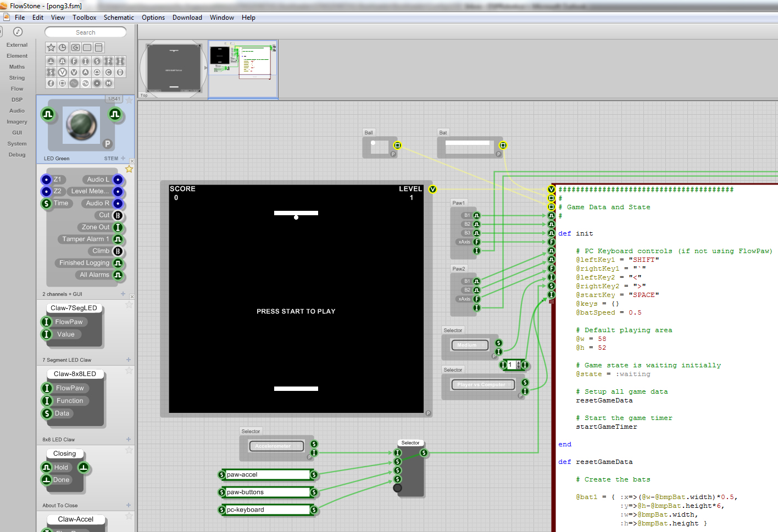Click the toolbox Search field
The width and height of the screenshot is (778, 532).
tap(86, 32)
